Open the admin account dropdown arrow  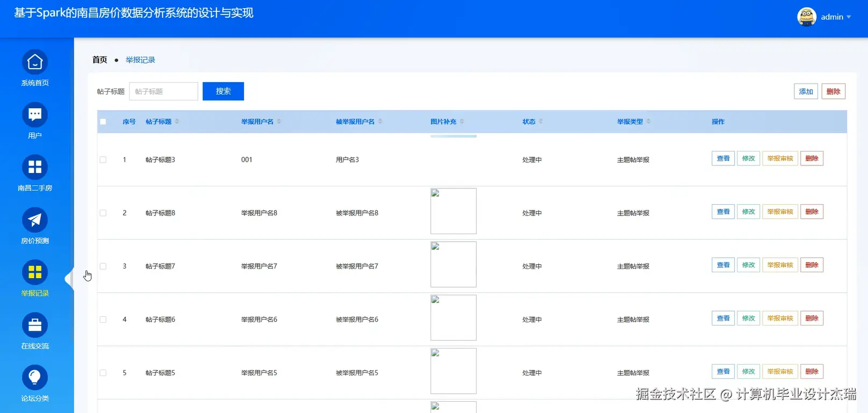849,17
